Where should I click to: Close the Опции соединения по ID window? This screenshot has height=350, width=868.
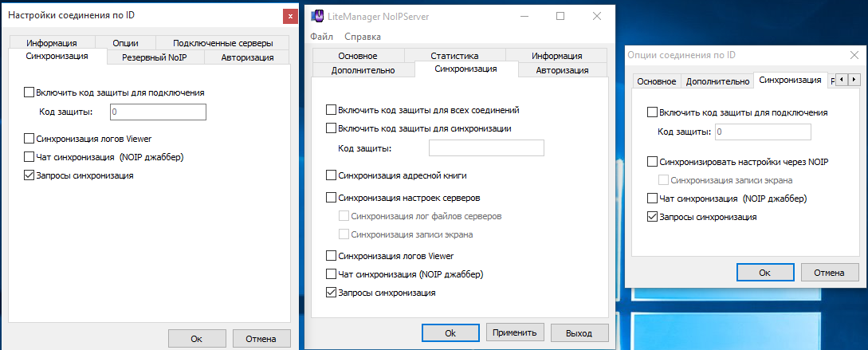[x=854, y=55]
